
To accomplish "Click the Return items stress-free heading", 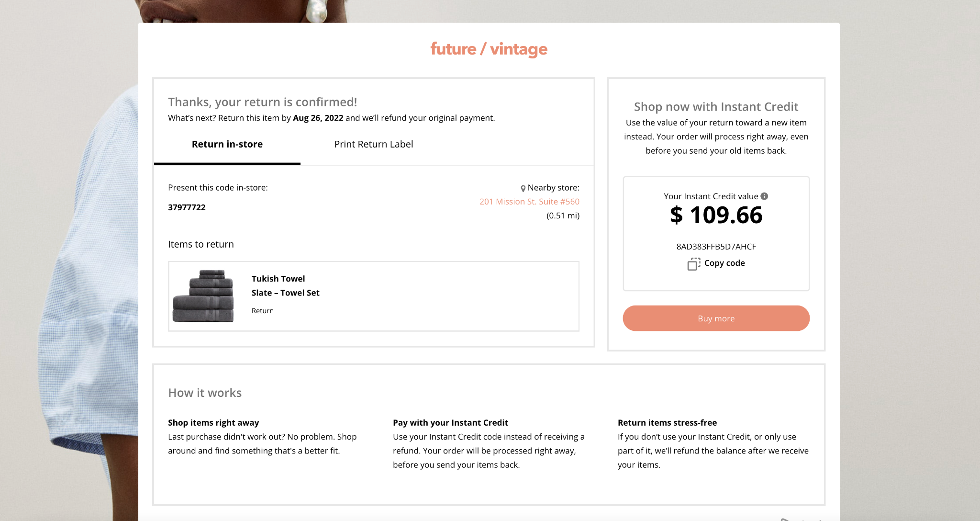I will (667, 422).
